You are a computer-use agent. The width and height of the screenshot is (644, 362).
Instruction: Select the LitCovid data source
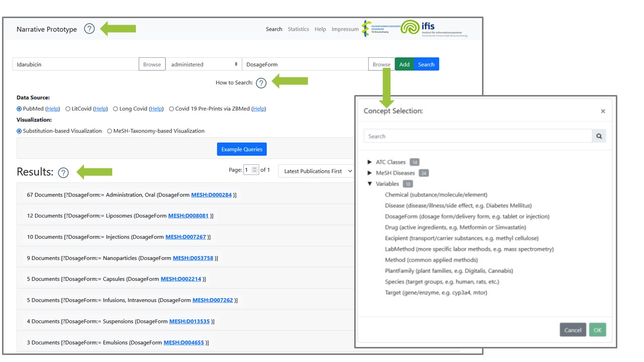tap(68, 109)
